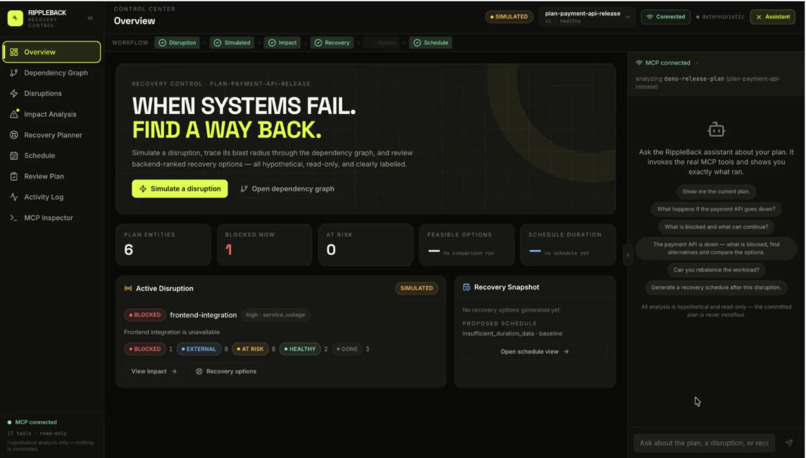The height and width of the screenshot is (458, 806).
Task: Choose 'What happens if the payment API goes down?'
Action: tap(716, 209)
